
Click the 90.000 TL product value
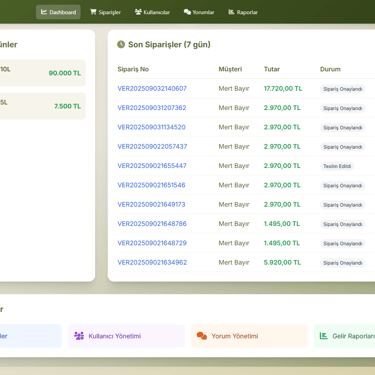click(x=65, y=73)
